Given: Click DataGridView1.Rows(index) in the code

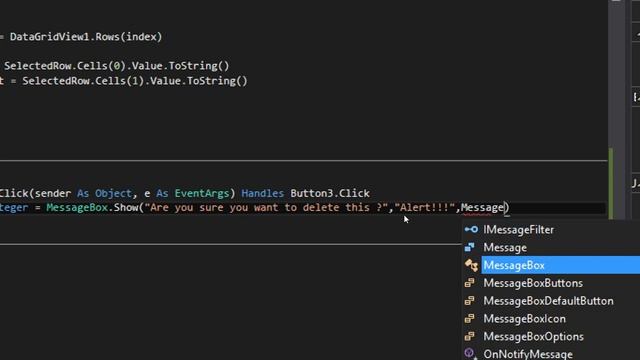Looking at the screenshot, I should [86, 37].
